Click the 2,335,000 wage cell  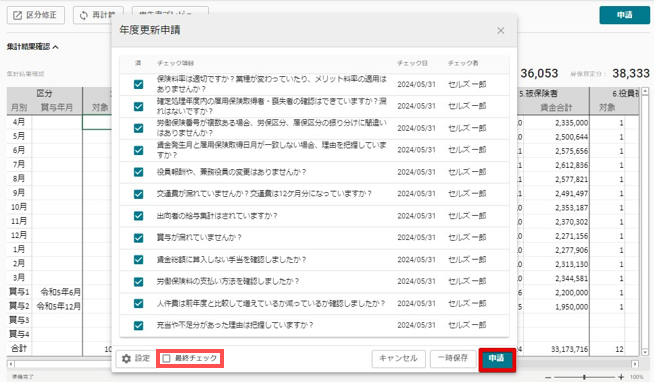point(556,123)
